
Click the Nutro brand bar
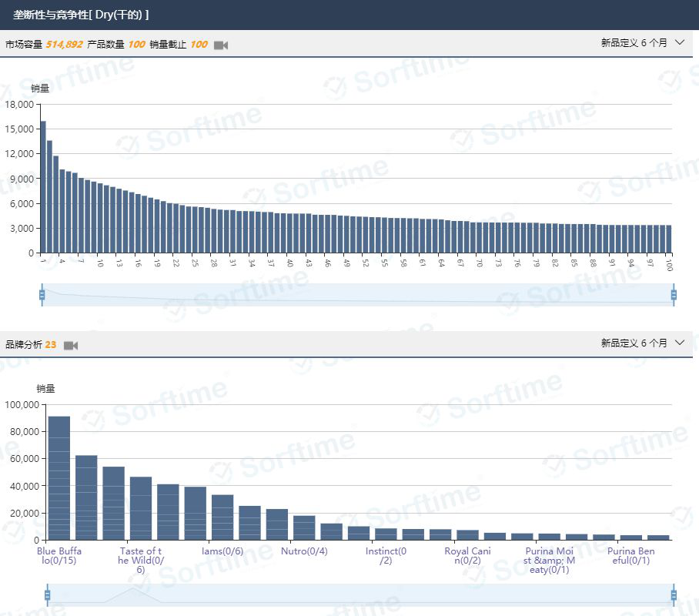pos(304,527)
